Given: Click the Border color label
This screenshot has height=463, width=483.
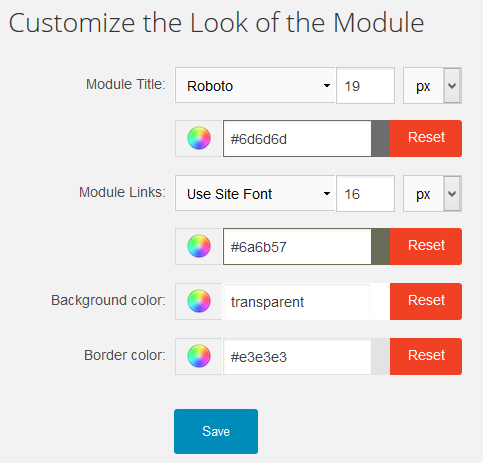Looking at the screenshot, I should click(125, 355).
